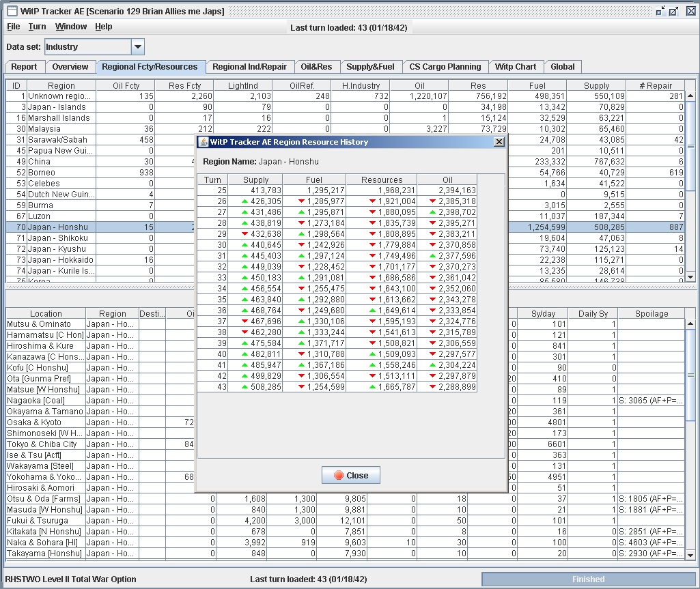Select Tokyo & Chiba City location row

(x=100, y=444)
